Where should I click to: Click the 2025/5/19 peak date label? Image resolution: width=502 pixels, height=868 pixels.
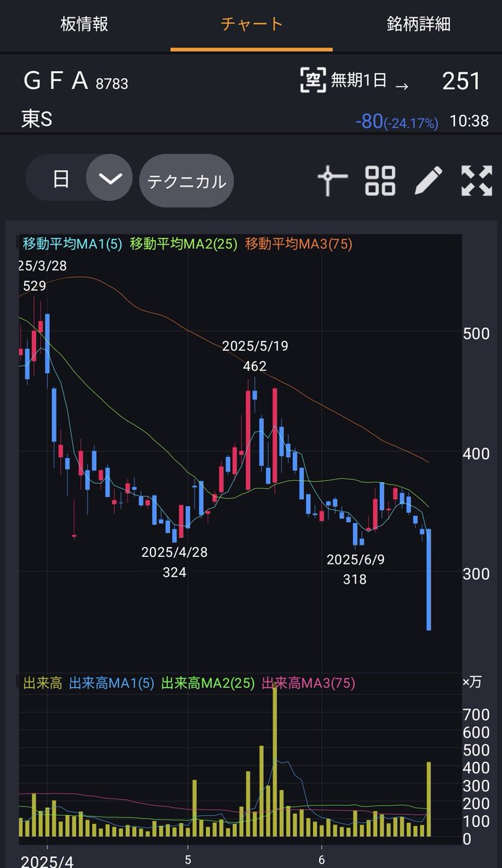[x=255, y=346]
